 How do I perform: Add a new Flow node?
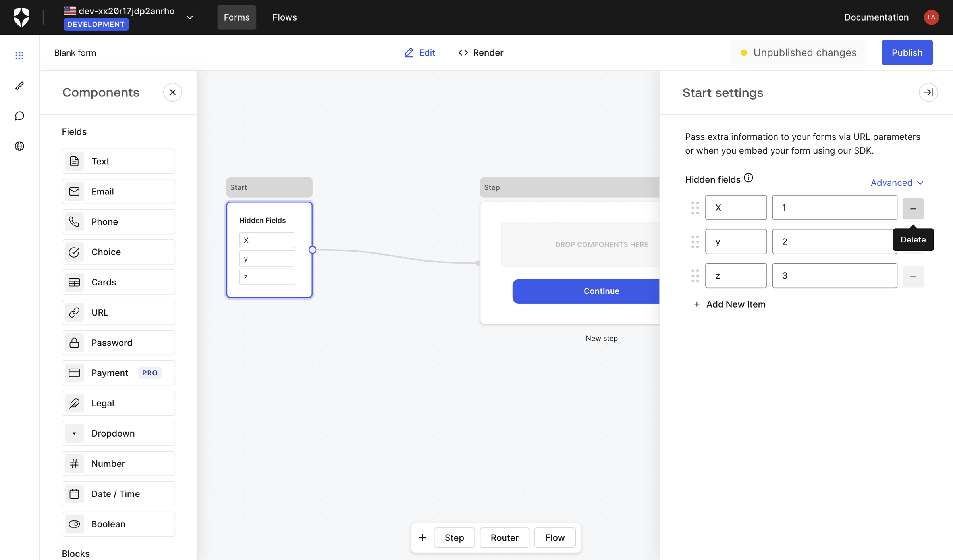pos(555,537)
